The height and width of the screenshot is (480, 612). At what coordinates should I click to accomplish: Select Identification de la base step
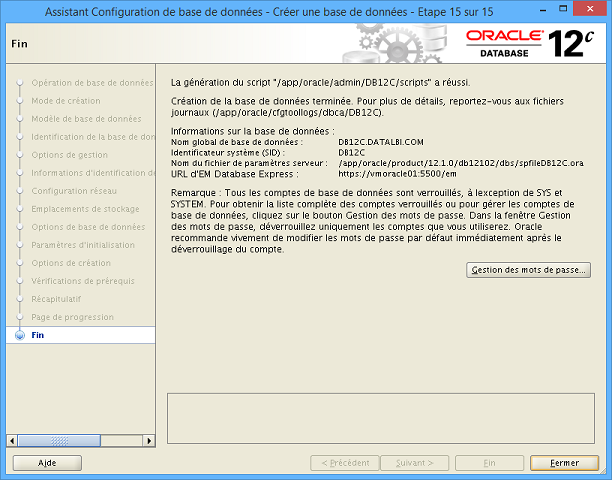93,137
